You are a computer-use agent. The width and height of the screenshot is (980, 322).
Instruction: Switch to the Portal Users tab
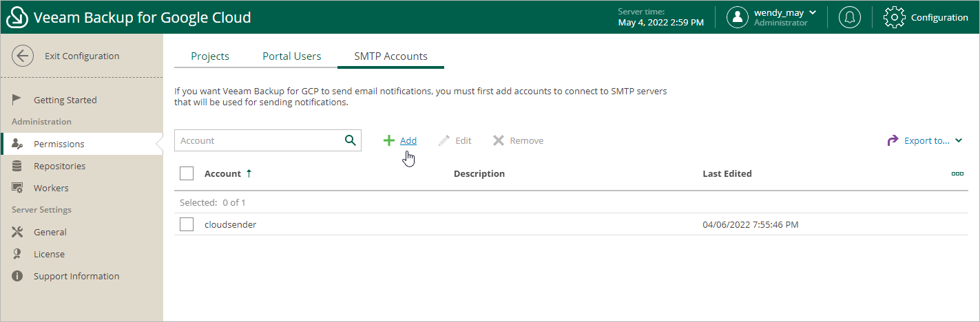[292, 56]
